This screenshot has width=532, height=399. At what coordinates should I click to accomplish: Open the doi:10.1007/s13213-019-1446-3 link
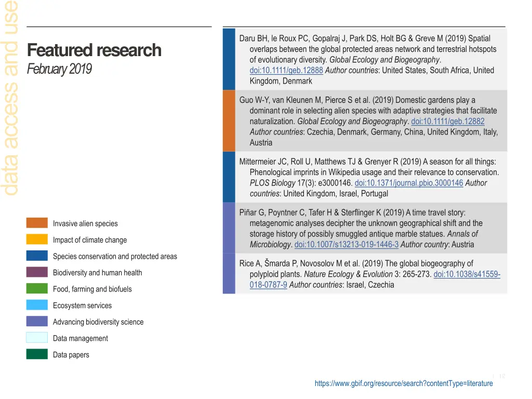347,245
